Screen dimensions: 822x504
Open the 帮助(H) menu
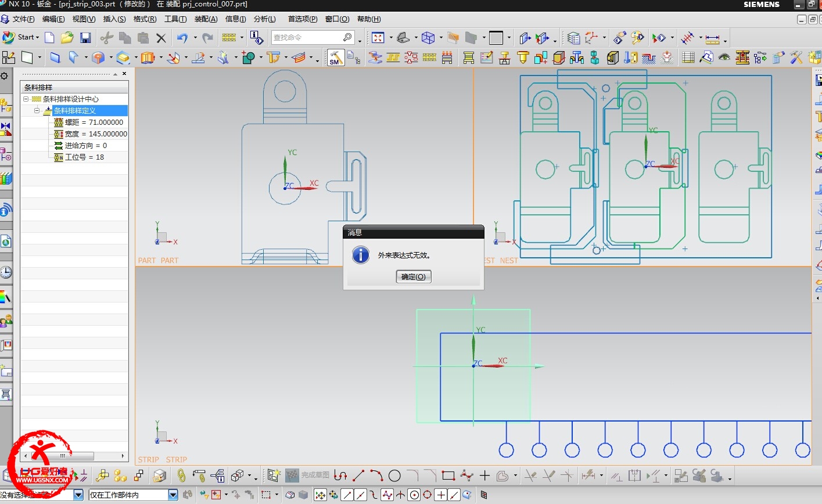click(x=369, y=19)
